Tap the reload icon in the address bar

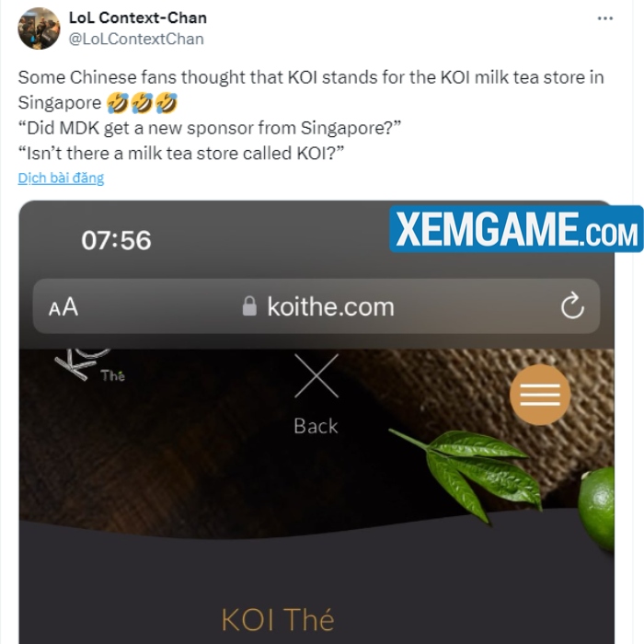[x=572, y=306]
